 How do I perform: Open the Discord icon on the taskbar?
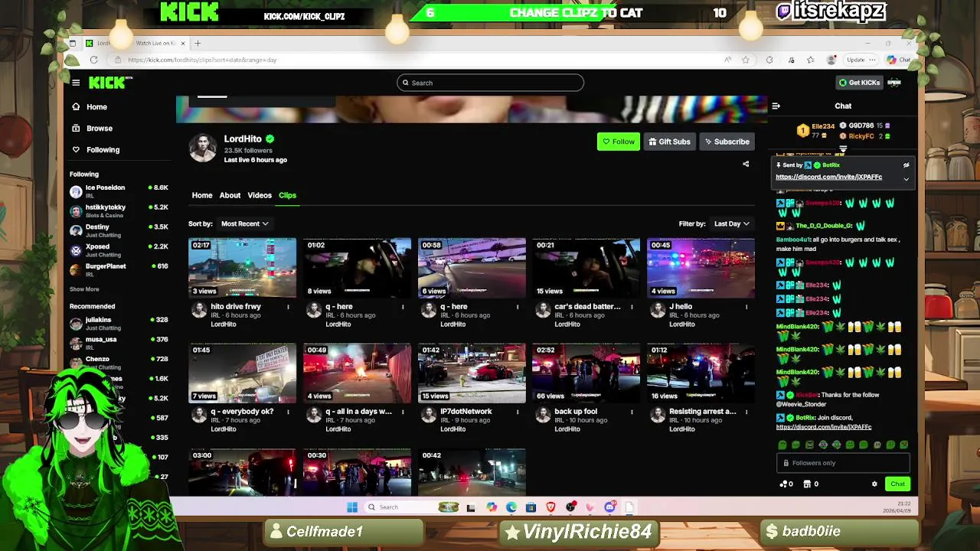tap(609, 507)
